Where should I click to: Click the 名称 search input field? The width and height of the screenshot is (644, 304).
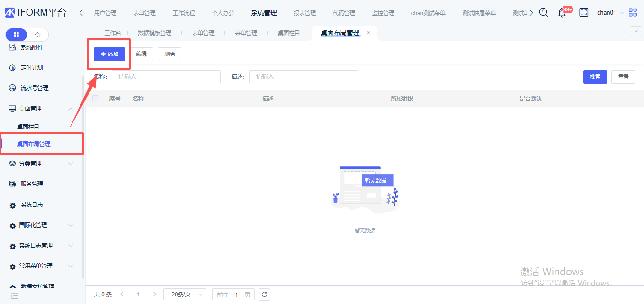pyautogui.click(x=166, y=77)
